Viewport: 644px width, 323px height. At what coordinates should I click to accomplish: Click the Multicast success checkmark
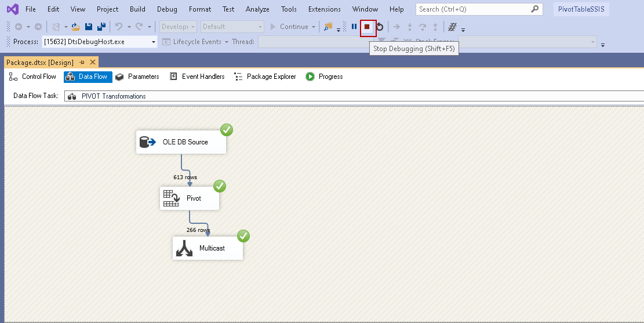(243, 236)
